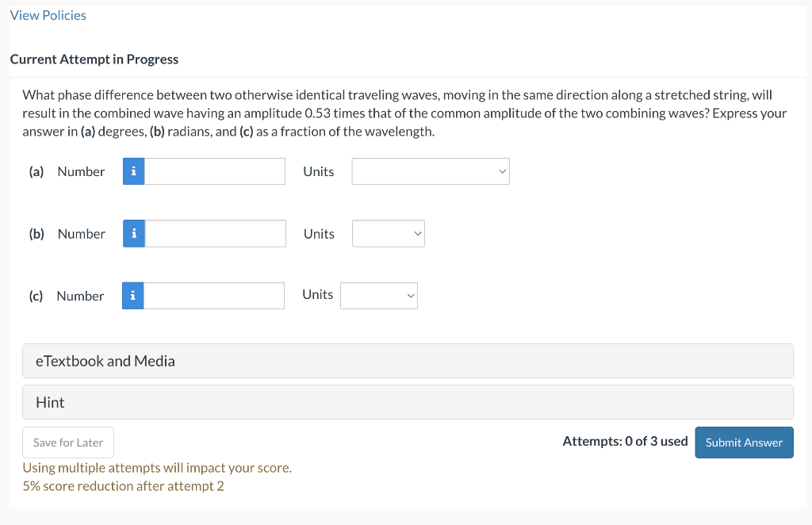Focus the part (a) Number input field
This screenshot has width=812, height=525.
tap(215, 171)
